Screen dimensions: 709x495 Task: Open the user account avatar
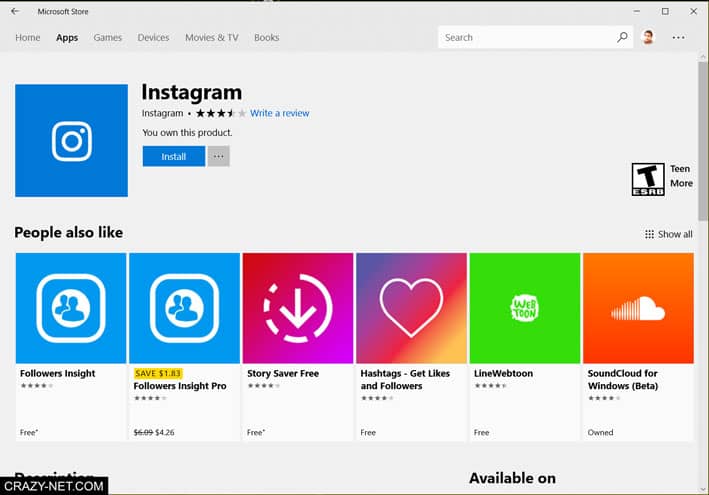pyautogui.click(x=648, y=37)
